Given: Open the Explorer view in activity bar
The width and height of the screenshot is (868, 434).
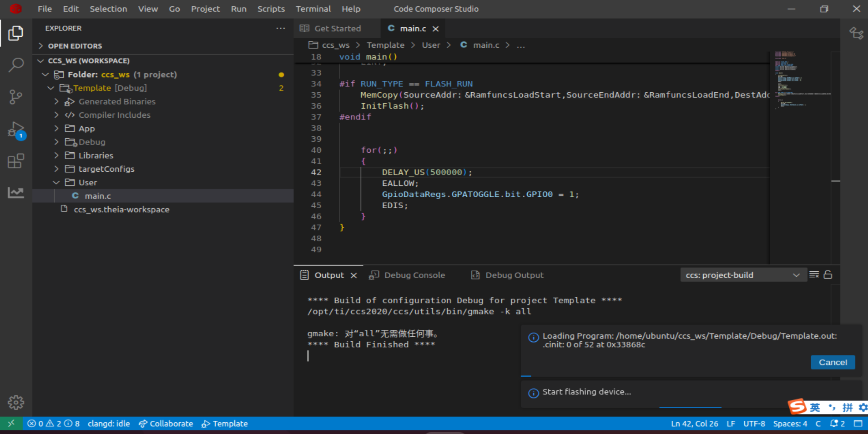Looking at the screenshot, I should coord(16,33).
